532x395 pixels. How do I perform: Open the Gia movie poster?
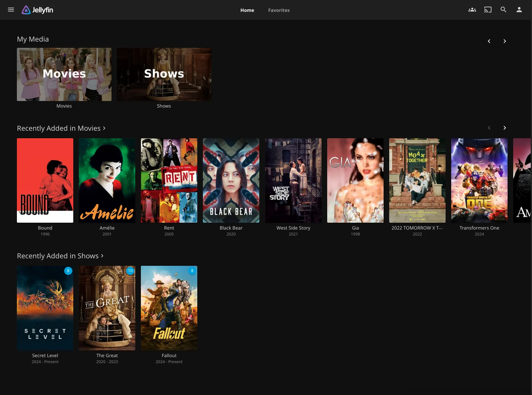[x=355, y=180]
